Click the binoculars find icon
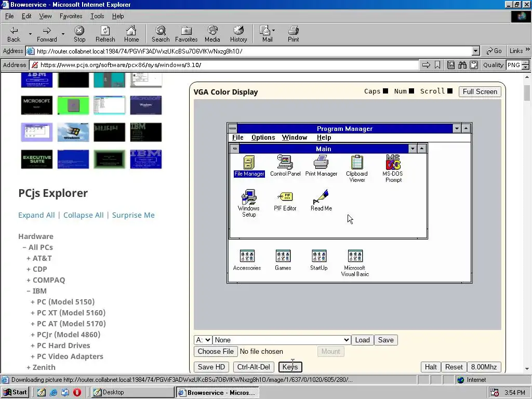The image size is (532, 399). point(462,65)
